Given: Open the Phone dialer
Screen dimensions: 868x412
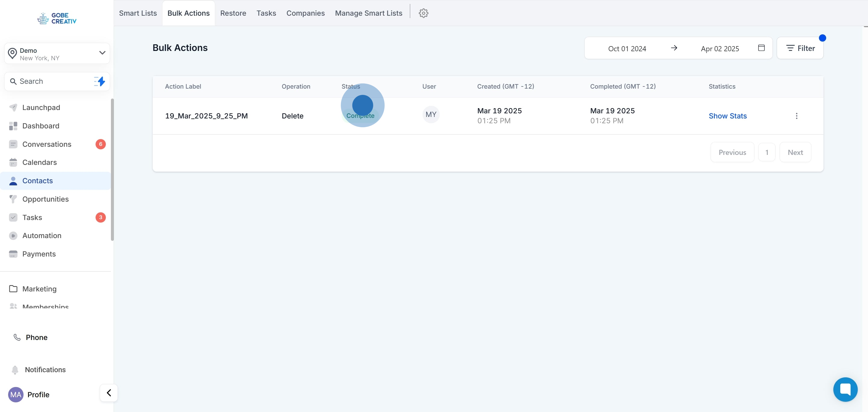Looking at the screenshot, I should coord(36,337).
